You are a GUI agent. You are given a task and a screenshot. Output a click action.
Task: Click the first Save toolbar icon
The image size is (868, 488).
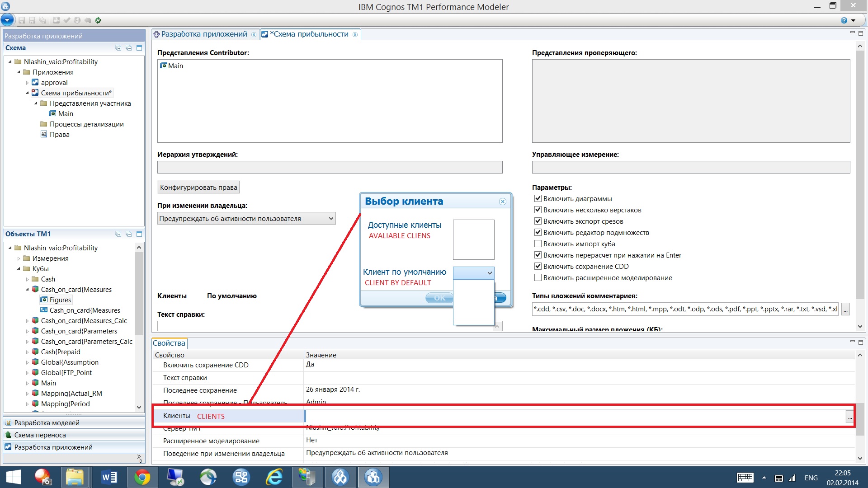pyautogui.click(x=22, y=20)
